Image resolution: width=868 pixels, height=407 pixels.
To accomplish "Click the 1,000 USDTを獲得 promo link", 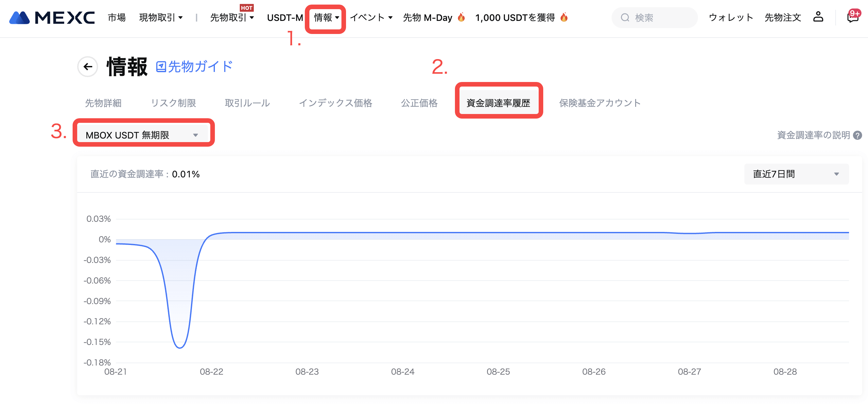I will pos(514,18).
